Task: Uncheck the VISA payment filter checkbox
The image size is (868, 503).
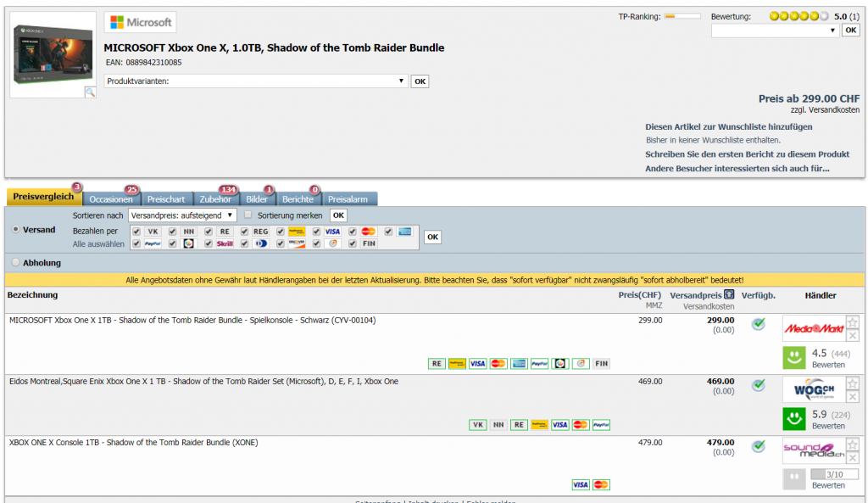Action: pos(316,231)
